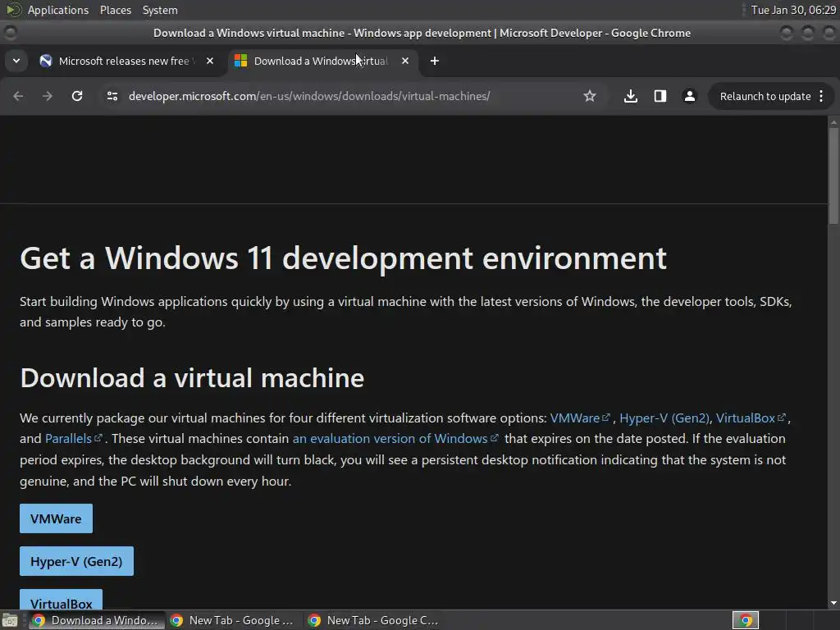Viewport: 840px width, 630px height.
Task: Click the browser forward arrow
Action: click(x=47, y=96)
